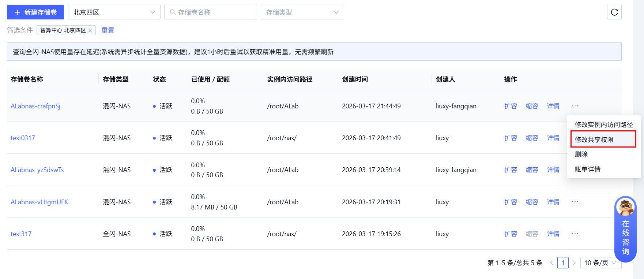The height and width of the screenshot is (279, 644).
Task: Click the 全闪-NAS type cell
Action: tap(117, 234)
